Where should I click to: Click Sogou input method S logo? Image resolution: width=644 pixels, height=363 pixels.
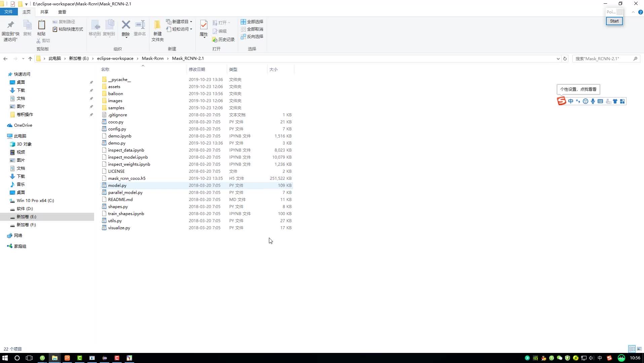[x=561, y=101]
